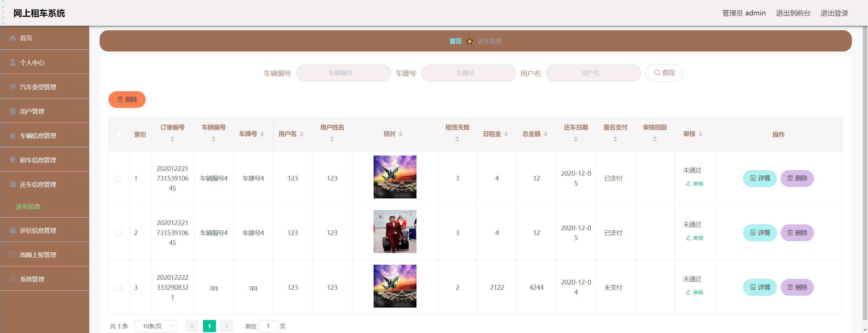Image resolution: width=868 pixels, height=333 pixels.
Task: Click the edit icon beside 系统管理
Action: coord(13,279)
